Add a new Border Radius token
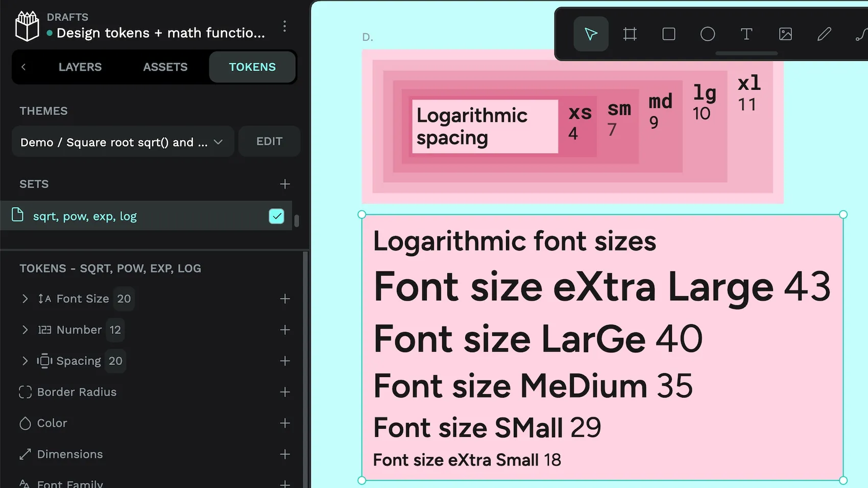Viewport: 868px width, 488px height. coord(285,392)
